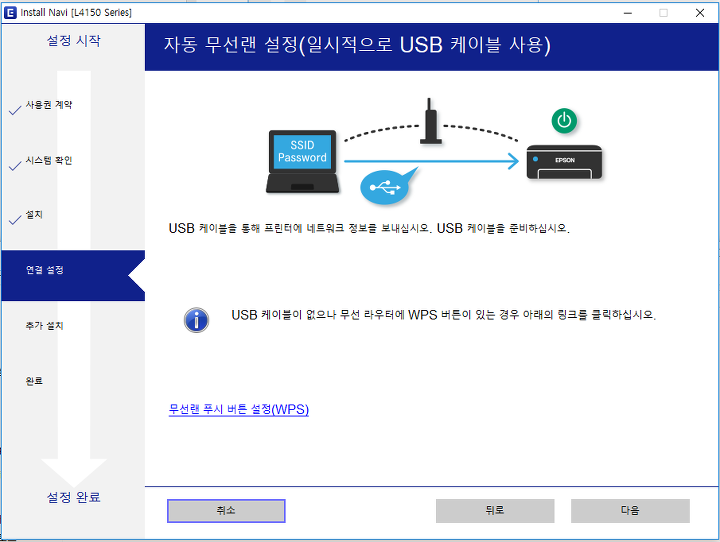The height and width of the screenshot is (542, 720).
Task: Select the 추가 설치 step in sidebar
Action: point(45,326)
